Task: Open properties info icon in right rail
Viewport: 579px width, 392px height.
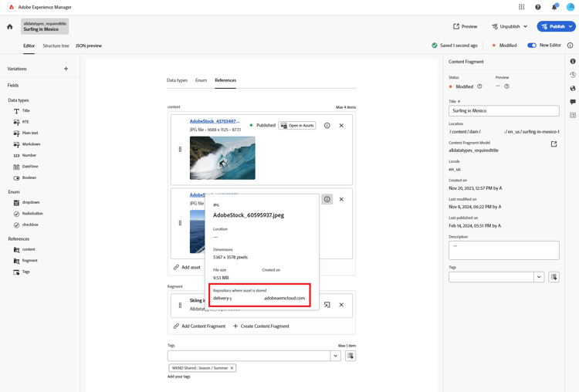Action: point(573,61)
